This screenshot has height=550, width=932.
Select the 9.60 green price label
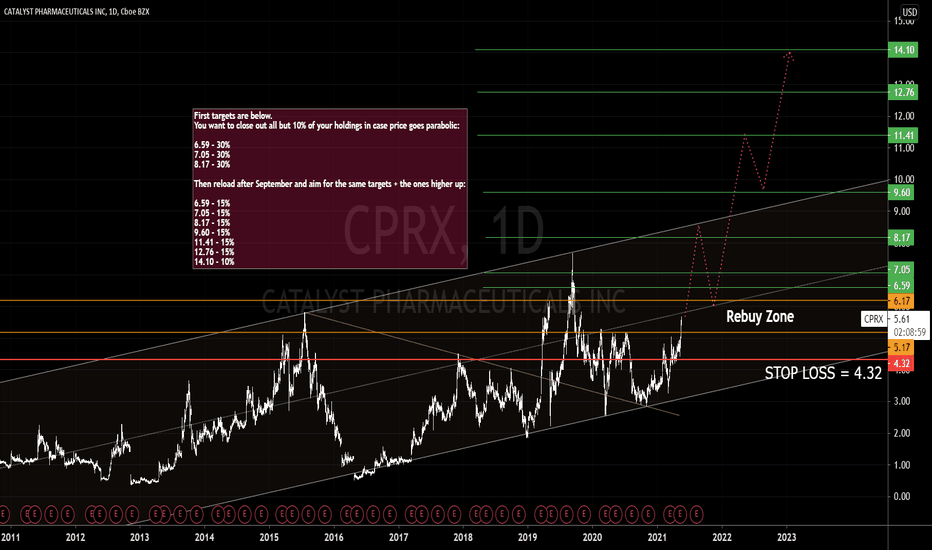(x=902, y=193)
